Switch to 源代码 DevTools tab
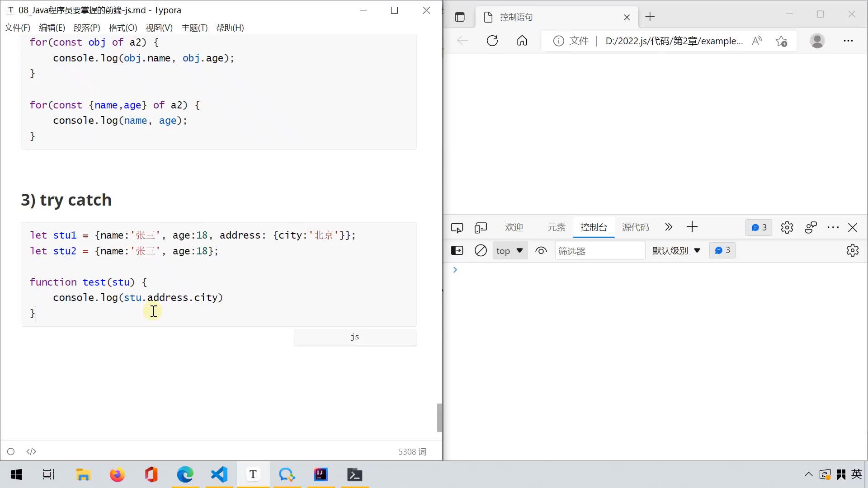Viewport: 868px width, 488px height. tap(635, 227)
